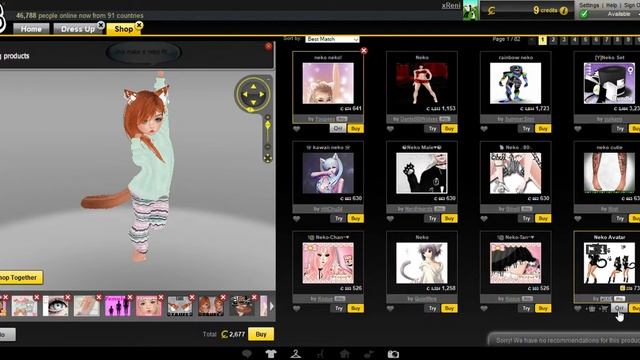Image resolution: width=640 pixels, height=360 pixels.
Task: Click the music note icon in bottom toolbar
Action: (x=369, y=354)
